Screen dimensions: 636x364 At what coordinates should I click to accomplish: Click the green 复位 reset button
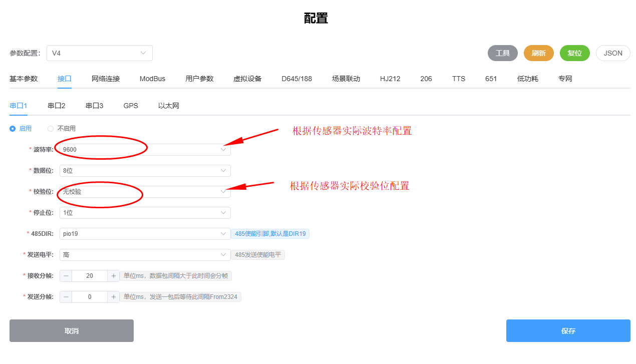pos(574,53)
